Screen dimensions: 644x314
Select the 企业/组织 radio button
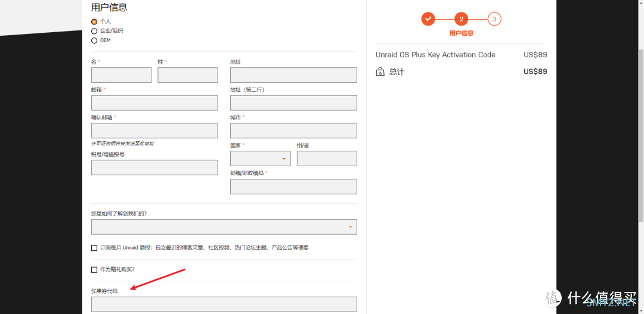pos(94,31)
